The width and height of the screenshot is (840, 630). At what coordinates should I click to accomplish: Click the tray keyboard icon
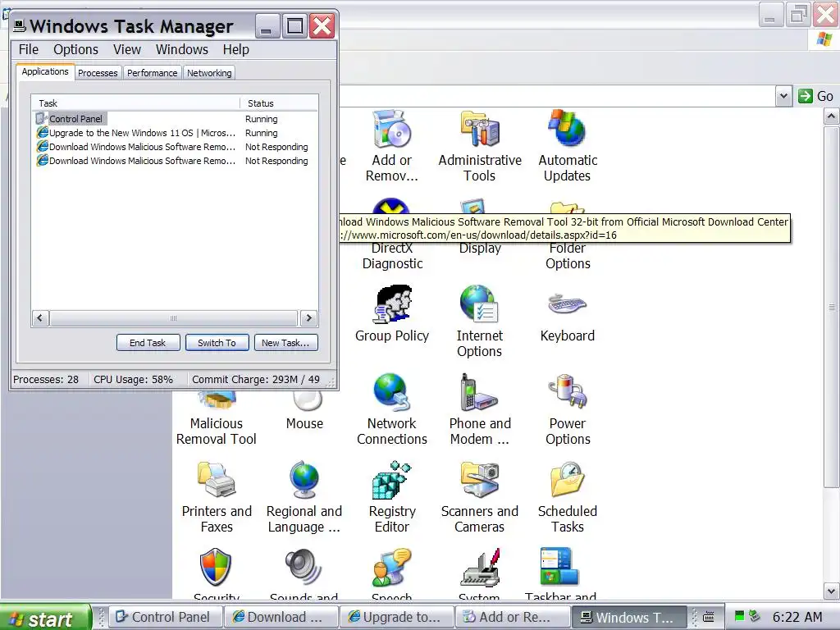pos(709,617)
